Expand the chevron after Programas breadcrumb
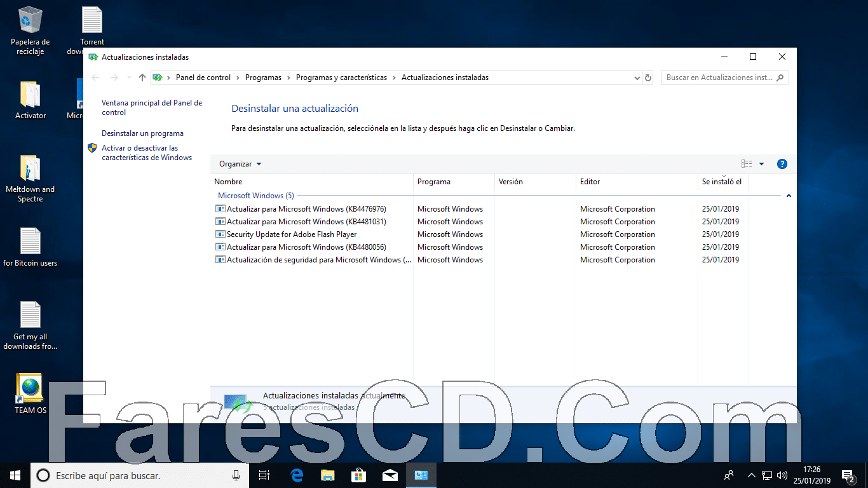Screen dimensions: 868x488 coord(289,78)
